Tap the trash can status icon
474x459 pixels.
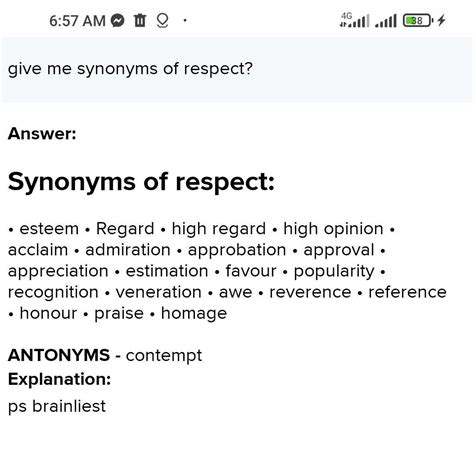click(x=140, y=20)
